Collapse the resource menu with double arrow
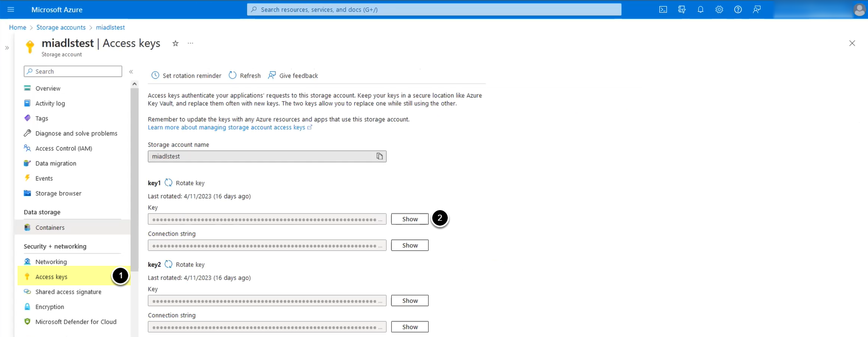The height and width of the screenshot is (337, 868). pos(131,72)
